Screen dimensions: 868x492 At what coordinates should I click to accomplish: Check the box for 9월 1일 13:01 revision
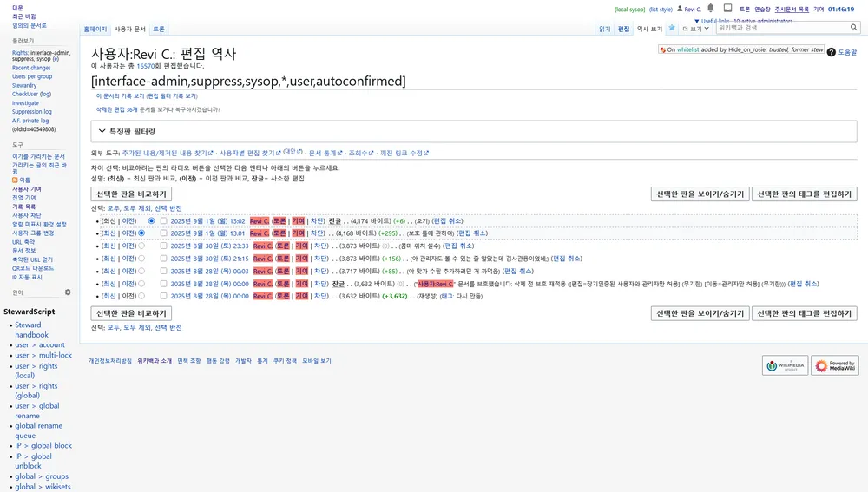163,233
